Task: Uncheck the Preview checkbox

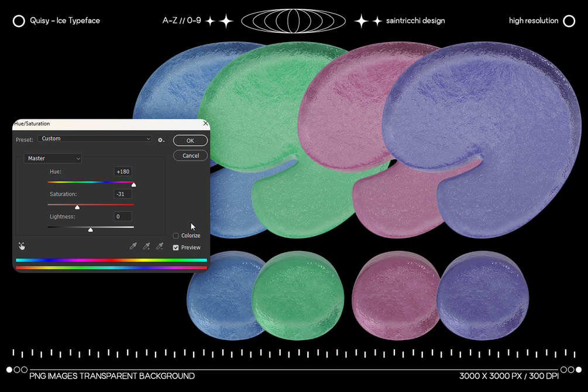Action: (x=176, y=247)
